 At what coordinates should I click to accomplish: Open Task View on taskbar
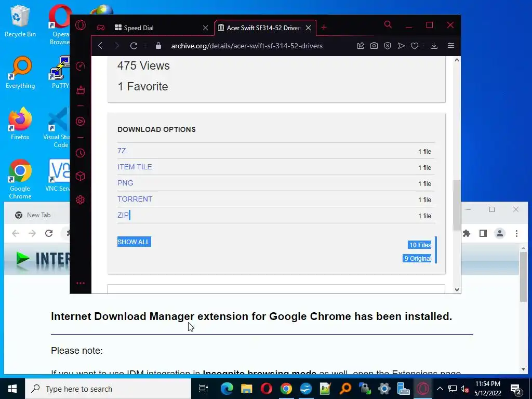(203, 389)
